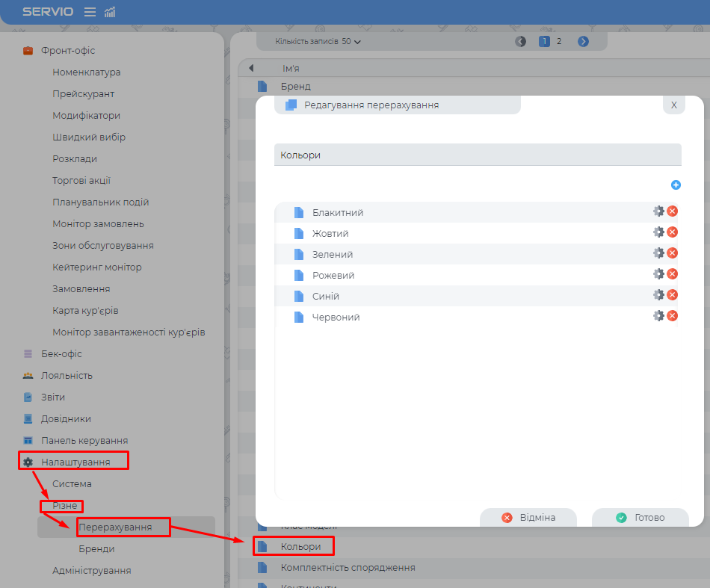Open gear settings for Зелений row

tap(658, 253)
